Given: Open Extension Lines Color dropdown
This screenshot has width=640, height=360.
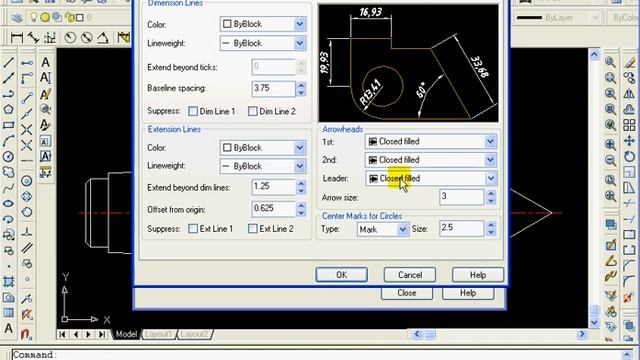Looking at the screenshot, I should [263, 148].
